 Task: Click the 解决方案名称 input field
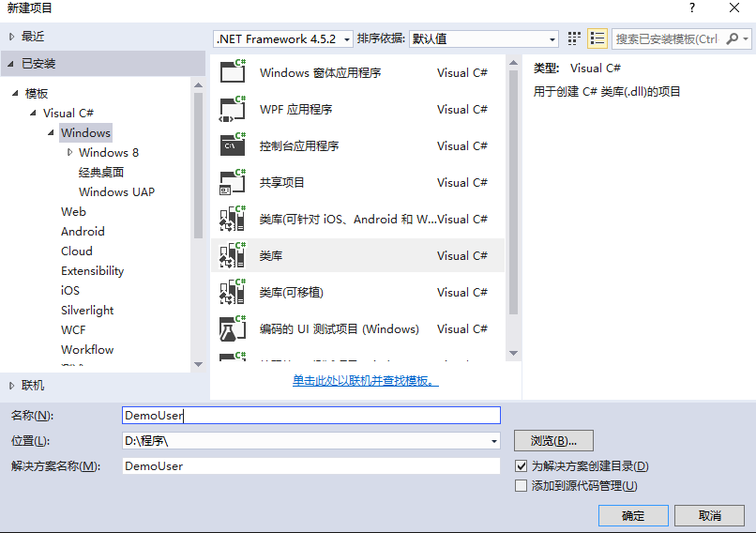(x=311, y=466)
